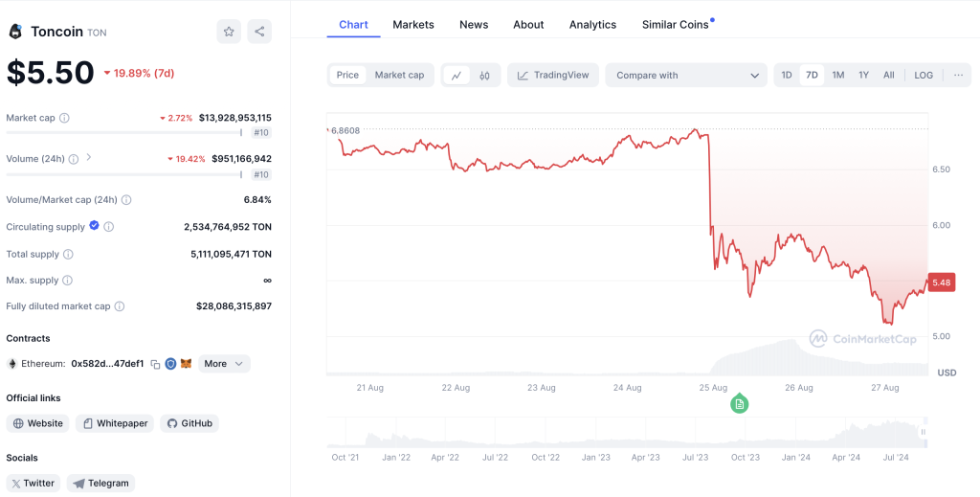Open the Analytics tab
Viewport: 980px width, 497px height.
pyautogui.click(x=592, y=24)
